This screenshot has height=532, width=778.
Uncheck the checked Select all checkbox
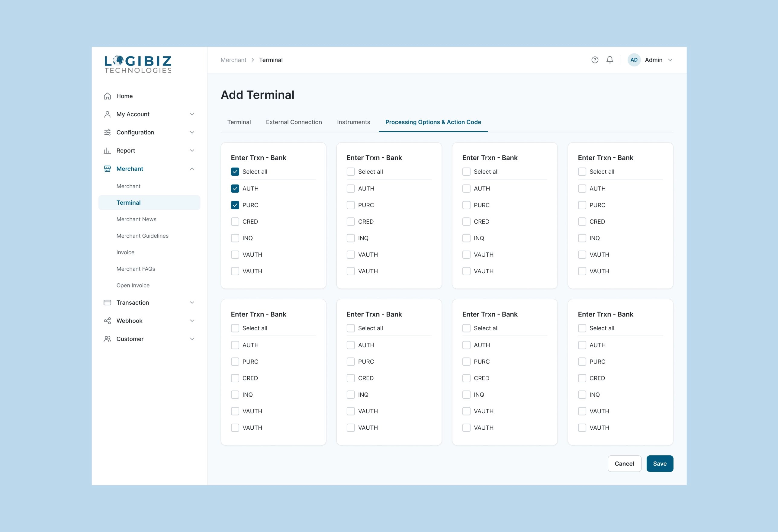(235, 171)
